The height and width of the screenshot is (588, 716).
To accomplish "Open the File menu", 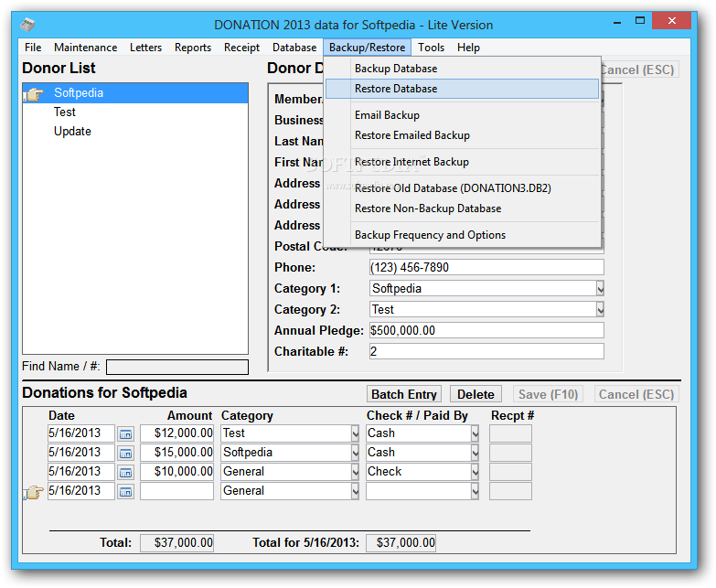I will point(33,48).
